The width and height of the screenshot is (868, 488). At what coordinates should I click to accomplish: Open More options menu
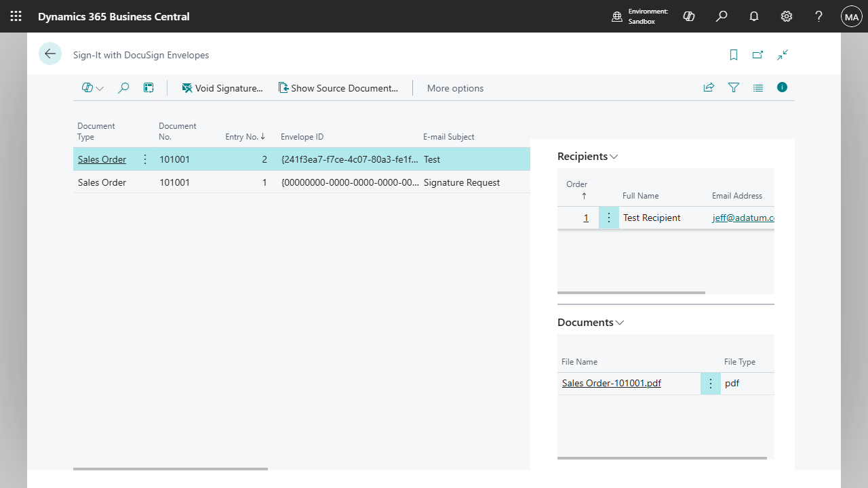pyautogui.click(x=455, y=88)
